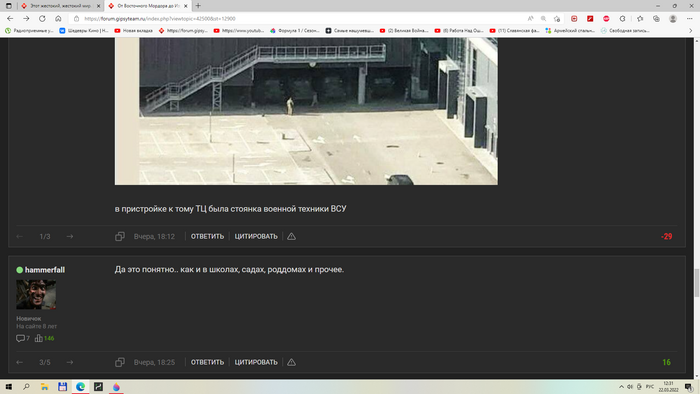Open bookmark 'Новая вкладка'
This screenshot has width=700, height=394.
click(133, 31)
